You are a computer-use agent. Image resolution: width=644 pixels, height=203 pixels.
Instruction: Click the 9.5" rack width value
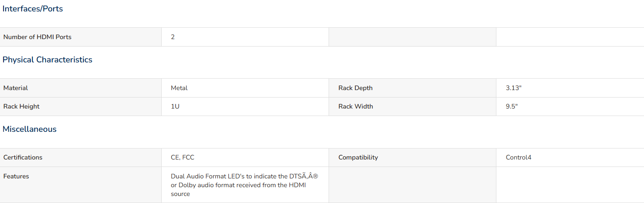click(512, 106)
